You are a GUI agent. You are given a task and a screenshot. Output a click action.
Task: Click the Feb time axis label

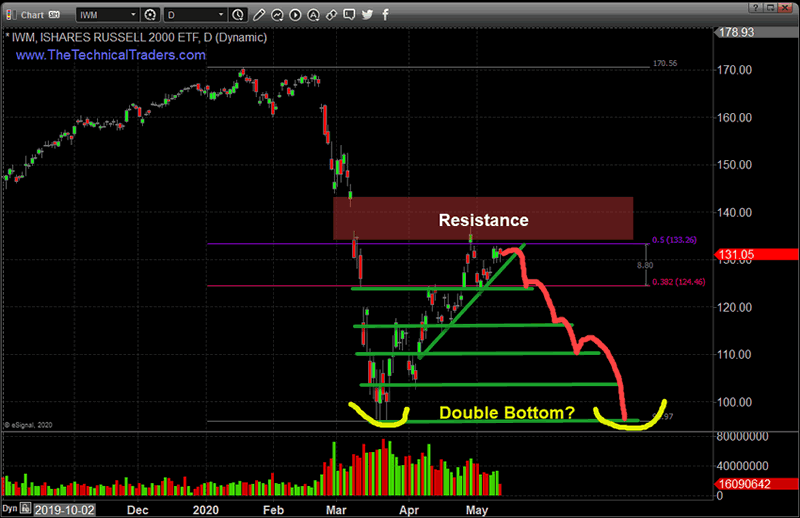coord(273,510)
